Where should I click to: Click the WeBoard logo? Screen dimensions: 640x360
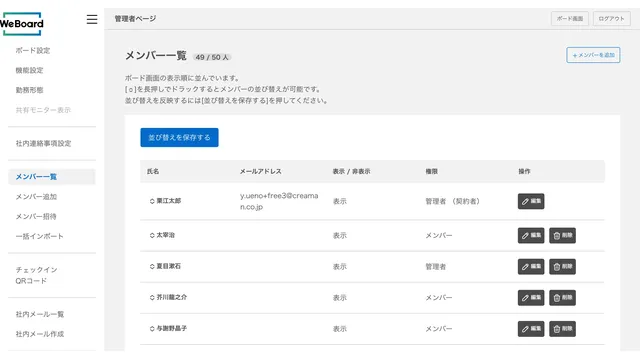click(22, 24)
